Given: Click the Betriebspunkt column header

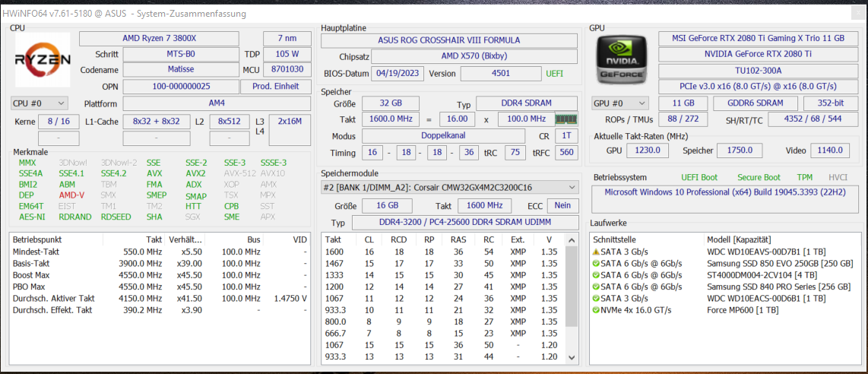Looking at the screenshot, I should click(56, 240).
